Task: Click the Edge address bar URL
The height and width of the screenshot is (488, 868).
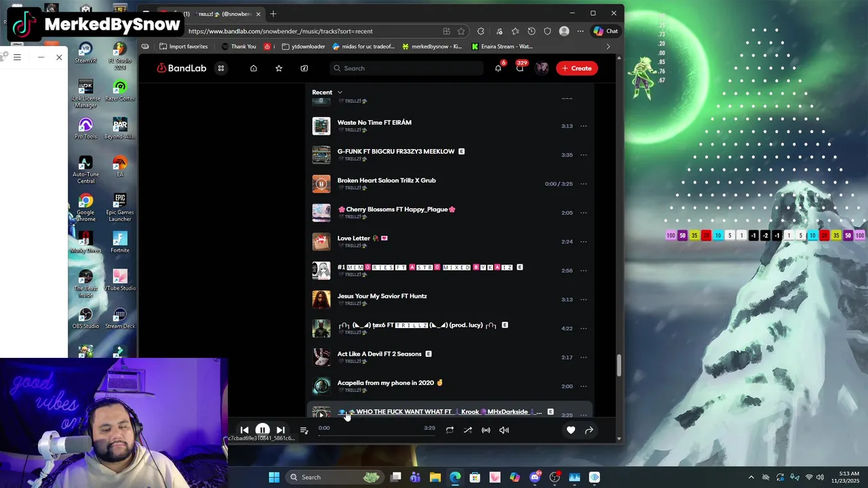Action: 281,31
